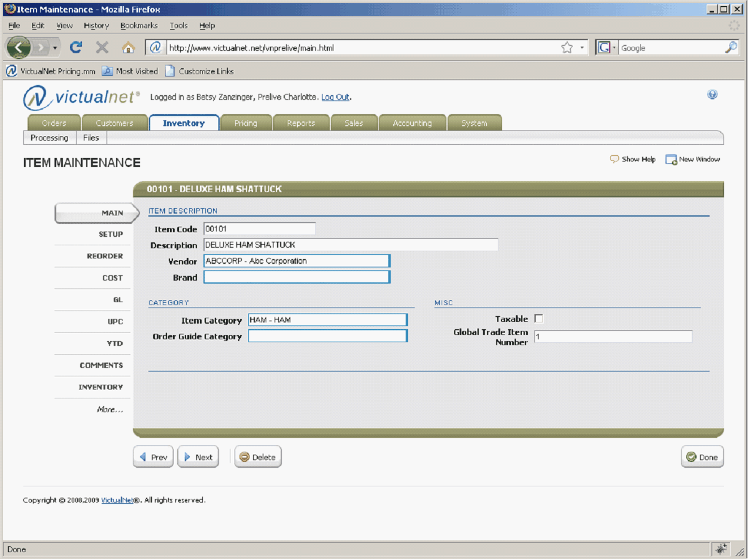Screen dimensions: 748x560
Task: Select the Inventory tab
Action: tap(184, 123)
